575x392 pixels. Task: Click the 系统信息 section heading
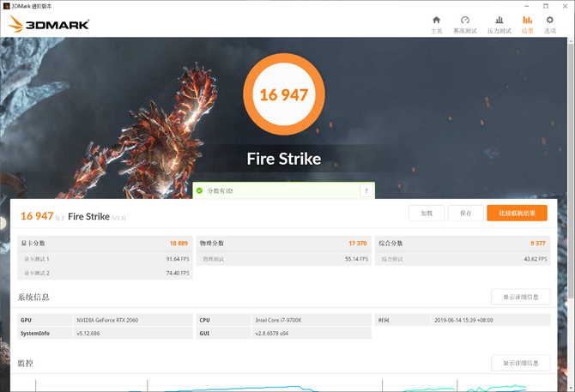tap(33, 297)
